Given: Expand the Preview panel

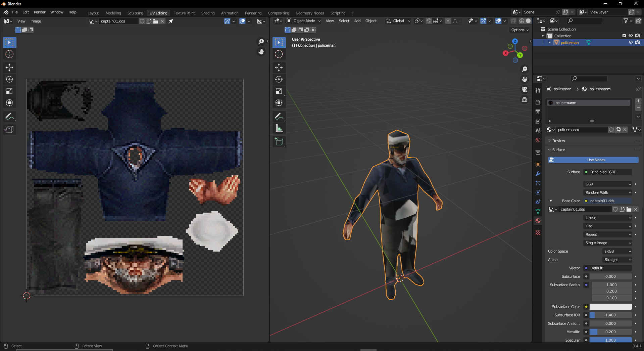Looking at the screenshot, I should tap(559, 141).
